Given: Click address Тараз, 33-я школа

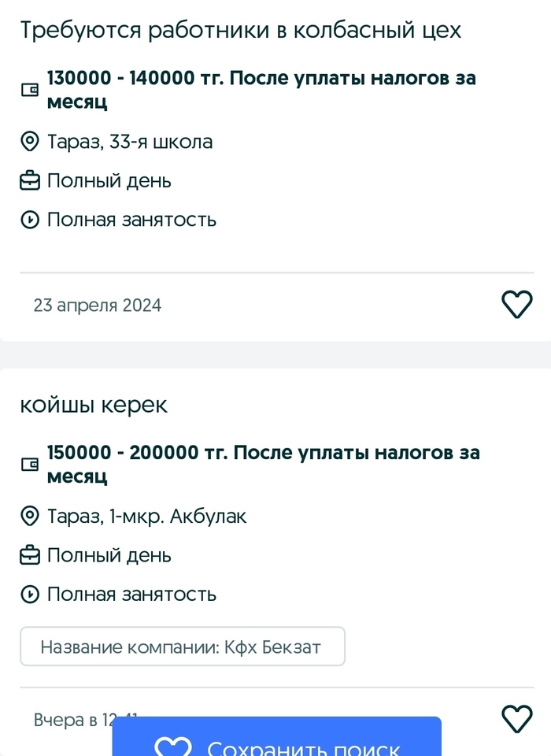Looking at the screenshot, I should pos(130,143).
